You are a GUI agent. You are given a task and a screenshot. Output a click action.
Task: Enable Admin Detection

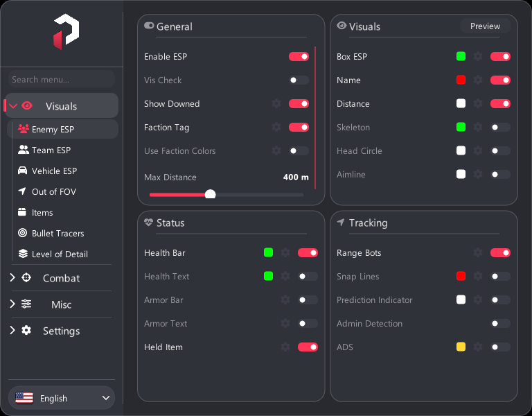pyautogui.click(x=500, y=323)
